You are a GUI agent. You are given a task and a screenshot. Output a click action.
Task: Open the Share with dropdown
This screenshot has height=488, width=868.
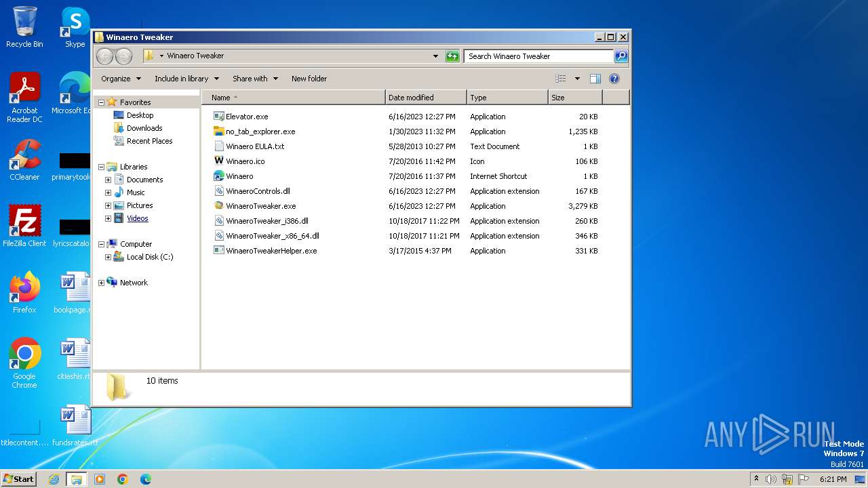click(255, 79)
